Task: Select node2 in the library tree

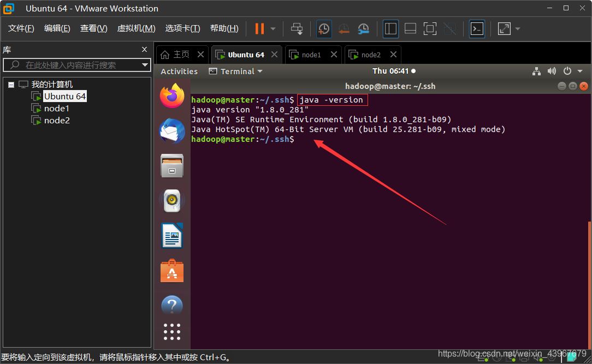Action: click(57, 120)
